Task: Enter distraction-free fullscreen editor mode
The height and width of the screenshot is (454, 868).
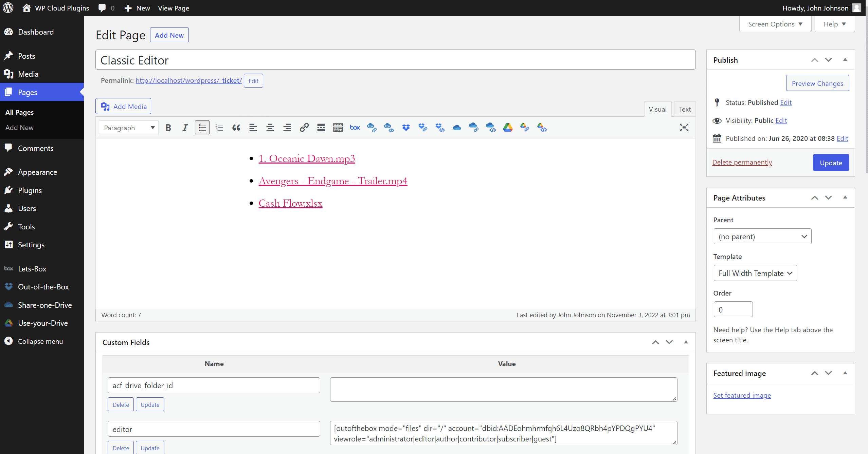Action: (x=684, y=128)
